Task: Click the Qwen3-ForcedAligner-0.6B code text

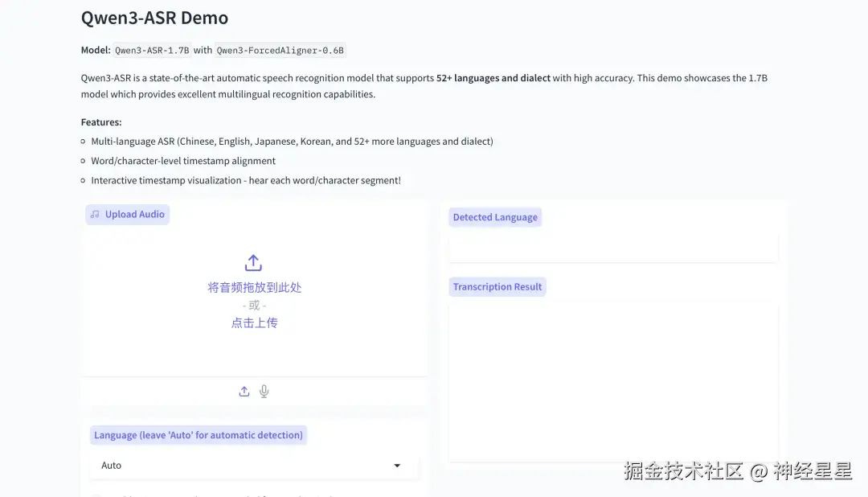Action: pos(280,51)
